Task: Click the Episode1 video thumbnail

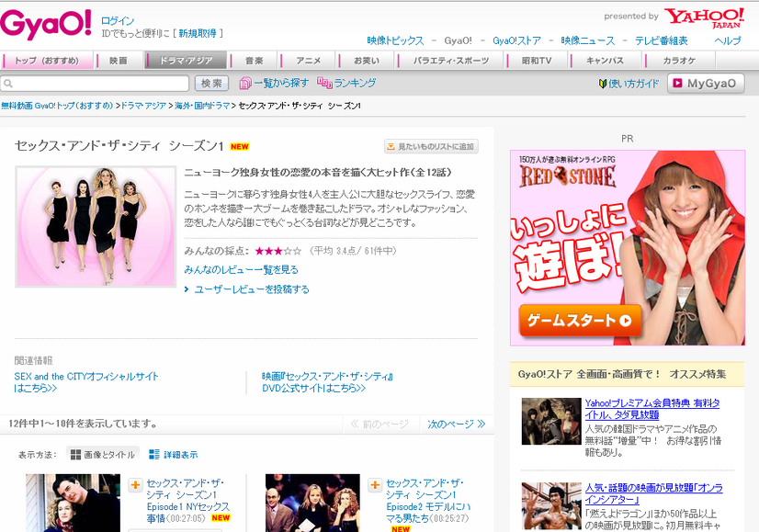Action: pyautogui.click(x=74, y=503)
